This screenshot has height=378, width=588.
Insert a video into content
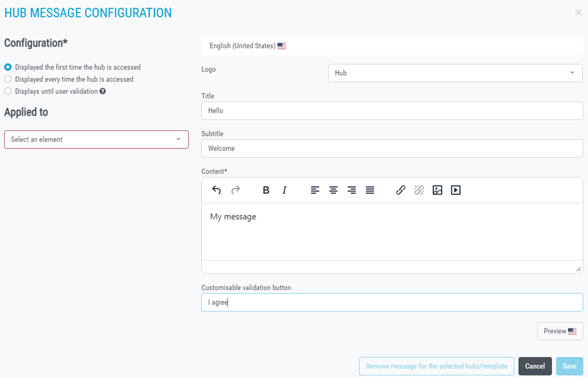point(456,190)
